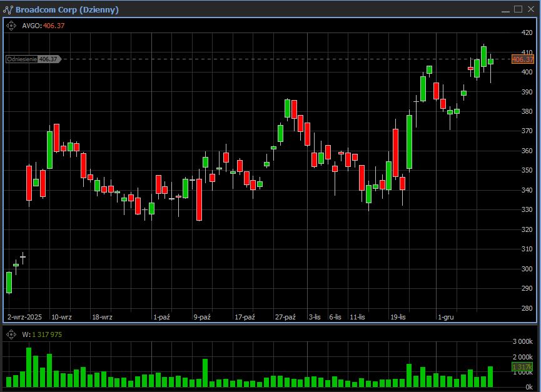Select the 1-gru date on time axis
Screen dimensions: 541x392
click(445, 317)
